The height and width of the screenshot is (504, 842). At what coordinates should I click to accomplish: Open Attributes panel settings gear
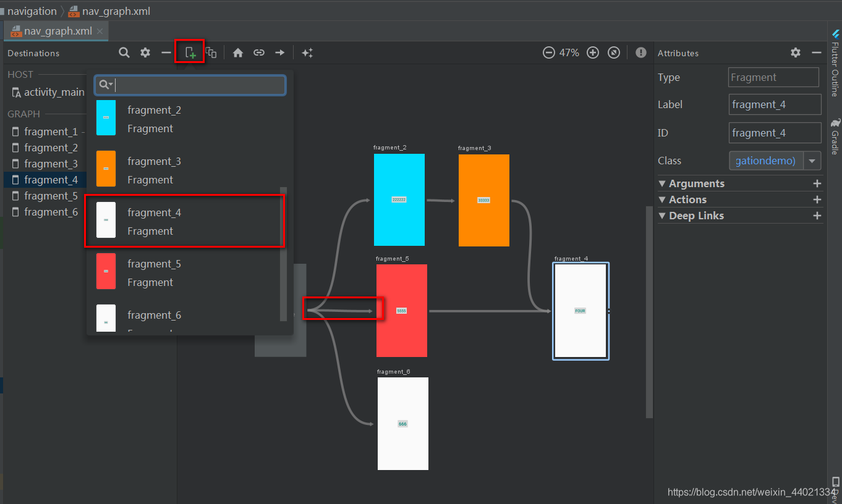point(796,52)
